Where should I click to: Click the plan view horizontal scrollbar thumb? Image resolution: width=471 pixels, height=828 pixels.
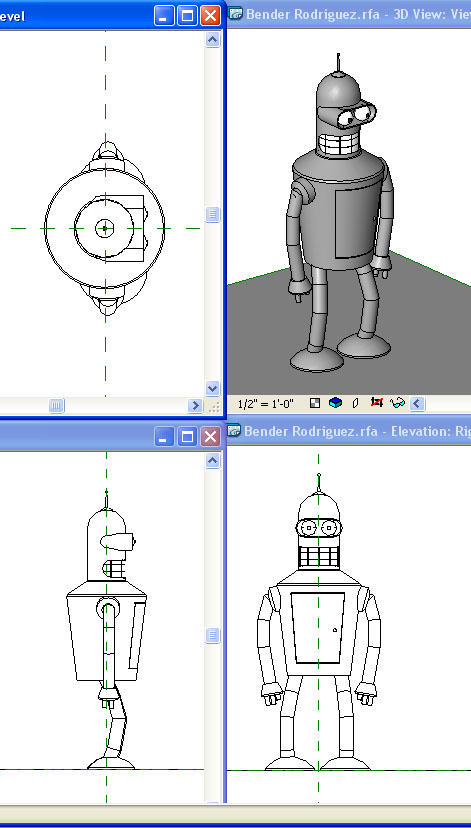tap(56, 406)
